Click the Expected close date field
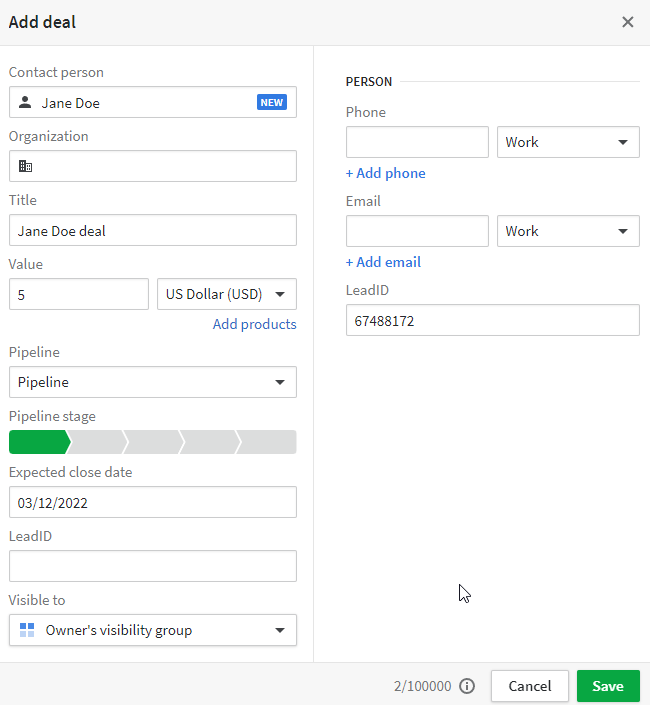The height and width of the screenshot is (705, 650). click(153, 502)
